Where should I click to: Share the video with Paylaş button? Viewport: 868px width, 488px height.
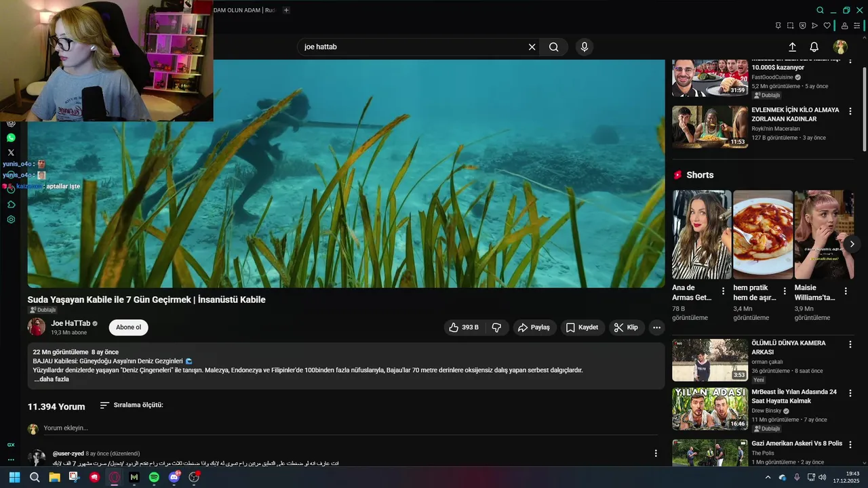(x=534, y=327)
